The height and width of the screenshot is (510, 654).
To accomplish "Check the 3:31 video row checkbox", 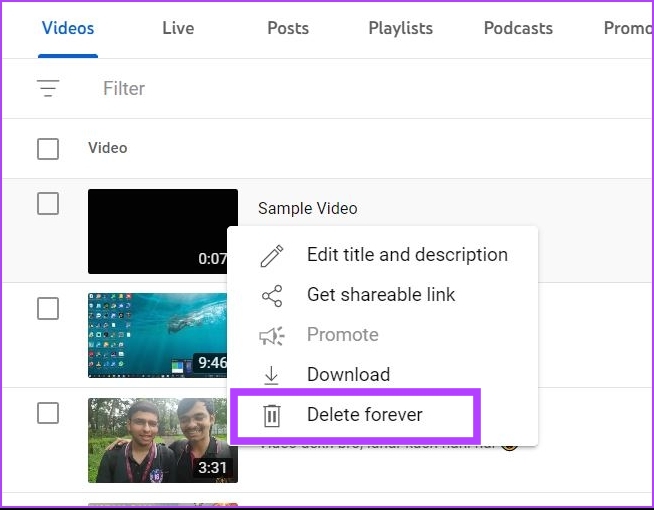I will click(48, 412).
